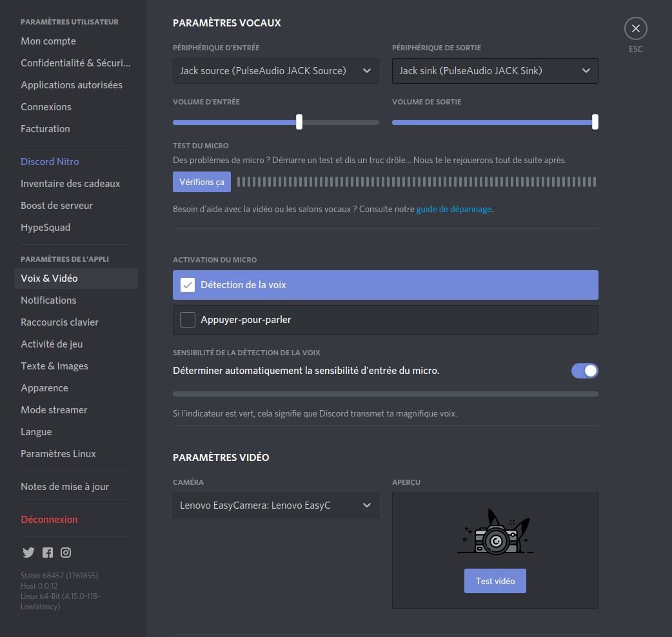Toggle automatic mic sensitivity switch
The width and height of the screenshot is (672, 637).
pos(584,371)
